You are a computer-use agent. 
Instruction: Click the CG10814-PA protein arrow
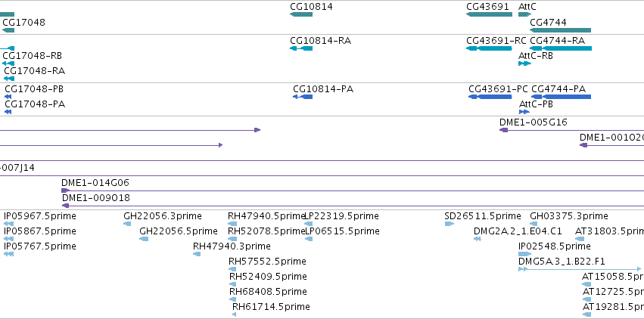(303, 97)
